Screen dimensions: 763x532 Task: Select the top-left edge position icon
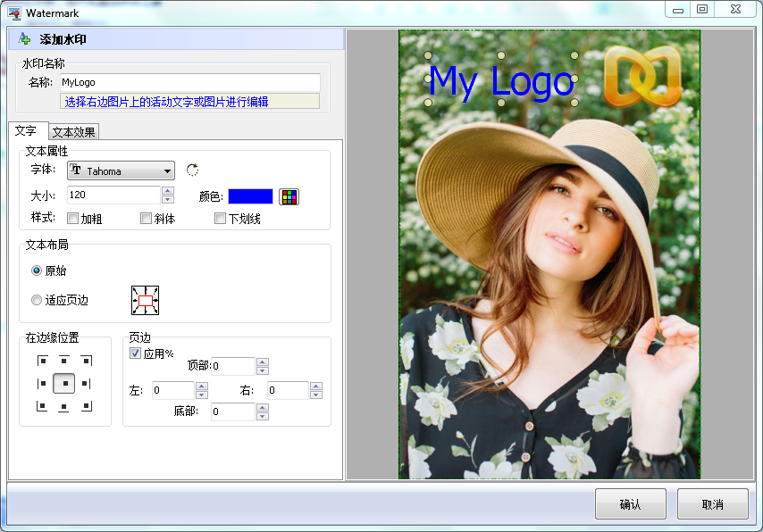41,361
